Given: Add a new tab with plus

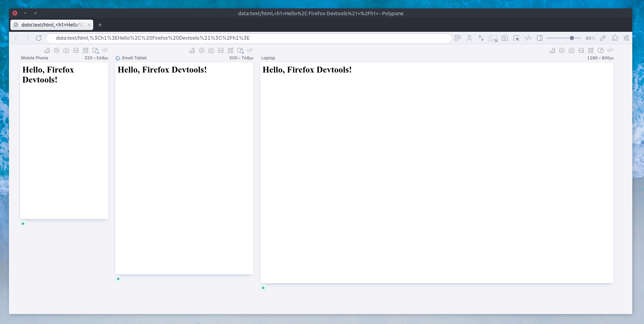Looking at the screenshot, I should tap(100, 25).
